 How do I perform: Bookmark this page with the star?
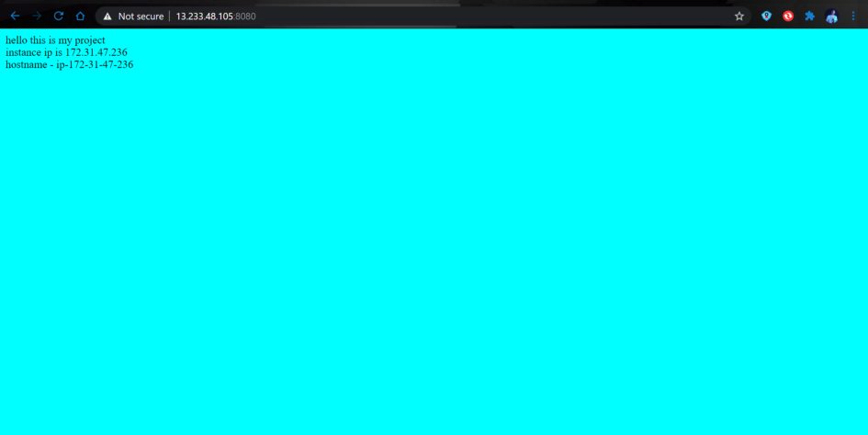tap(739, 16)
